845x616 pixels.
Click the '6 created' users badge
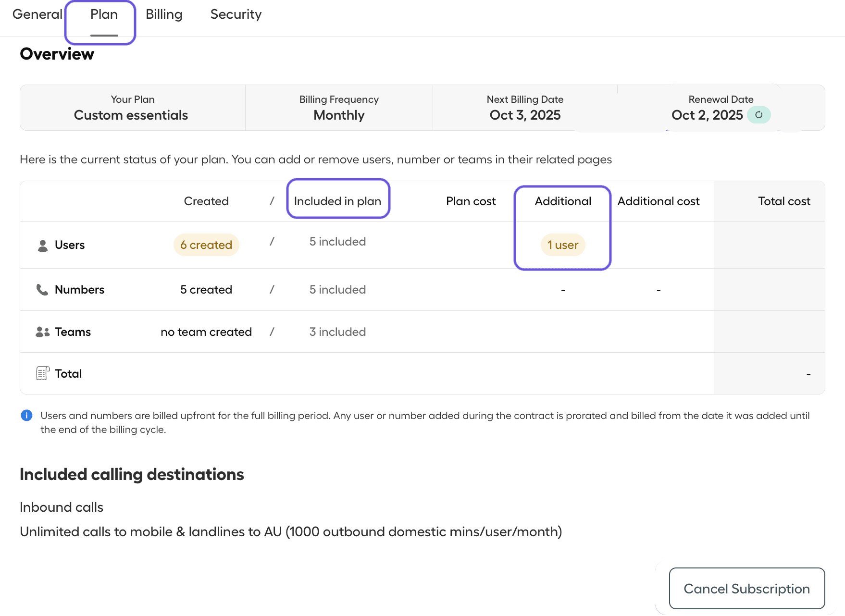pyautogui.click(x=206, y=245)
